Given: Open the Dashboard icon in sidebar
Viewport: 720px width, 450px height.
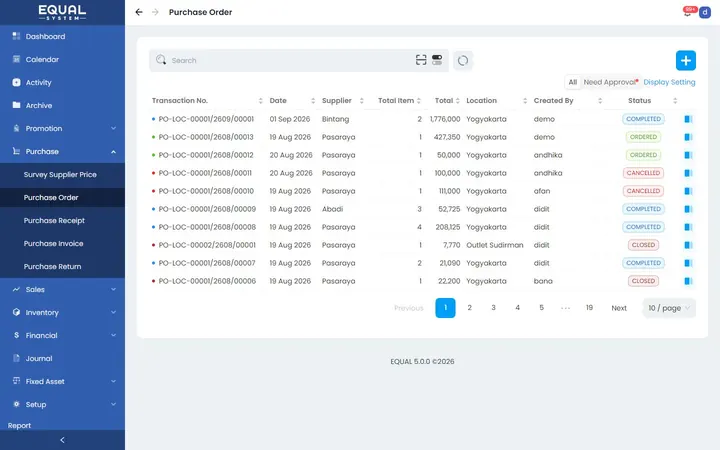Looking at the screenshot, I should [17, 36].
